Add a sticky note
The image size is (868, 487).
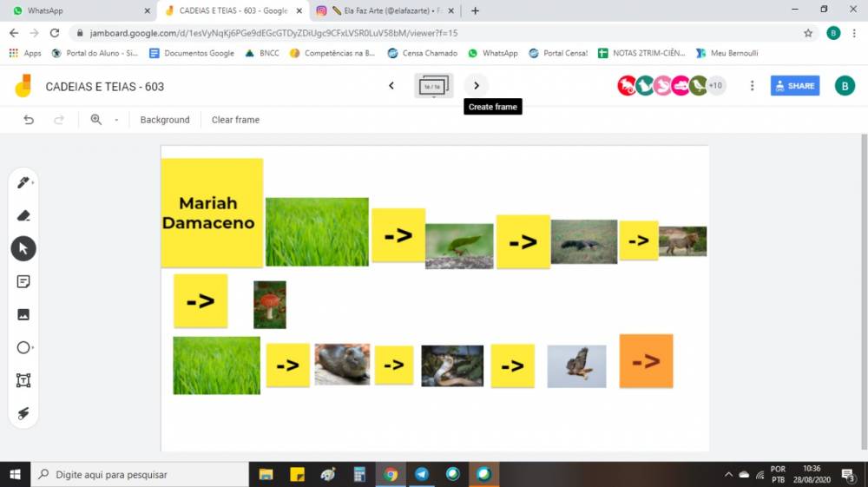point(23,282)
